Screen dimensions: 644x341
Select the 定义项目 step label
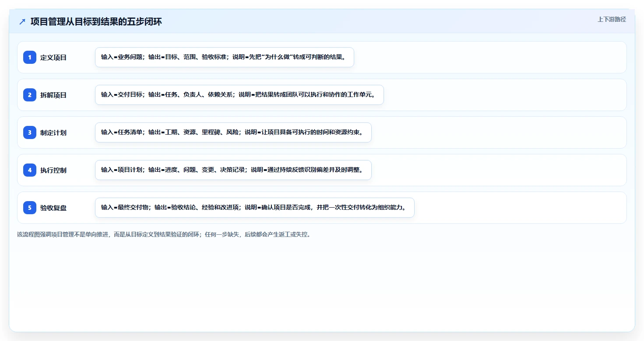[x=53, y=58]
